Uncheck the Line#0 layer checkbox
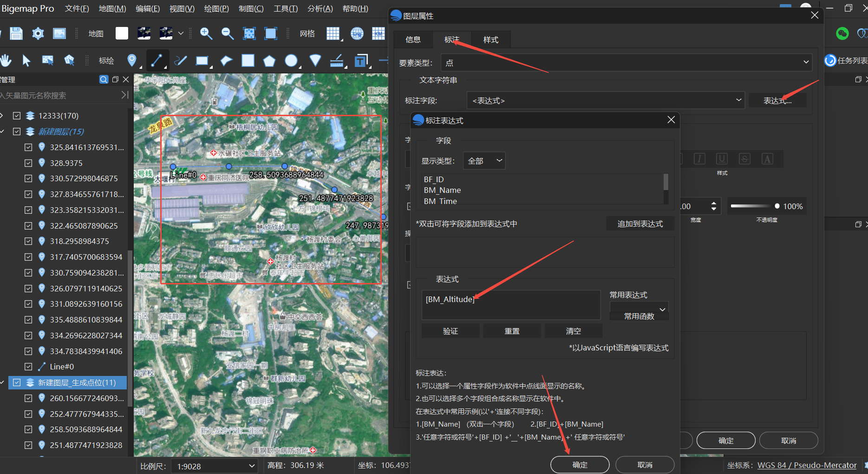This screenshot has width=868, height=474. (x=28, y=367)
